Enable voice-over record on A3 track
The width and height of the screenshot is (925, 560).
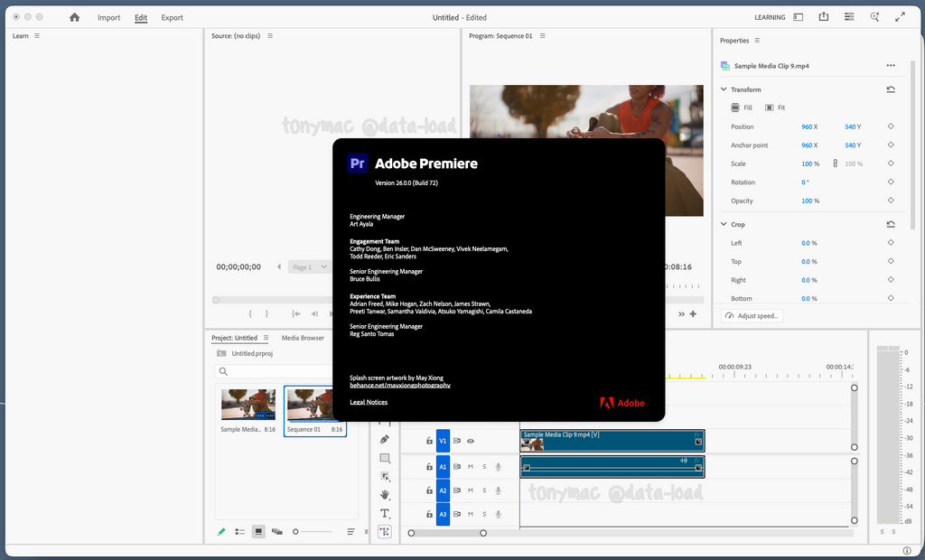[x=499, y=514]
